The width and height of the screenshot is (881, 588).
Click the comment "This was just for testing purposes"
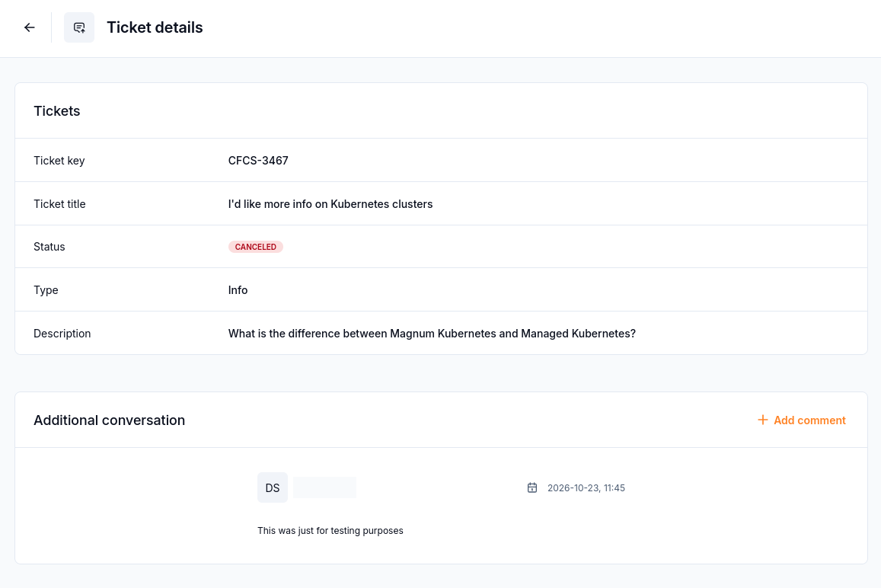point(330,531)
